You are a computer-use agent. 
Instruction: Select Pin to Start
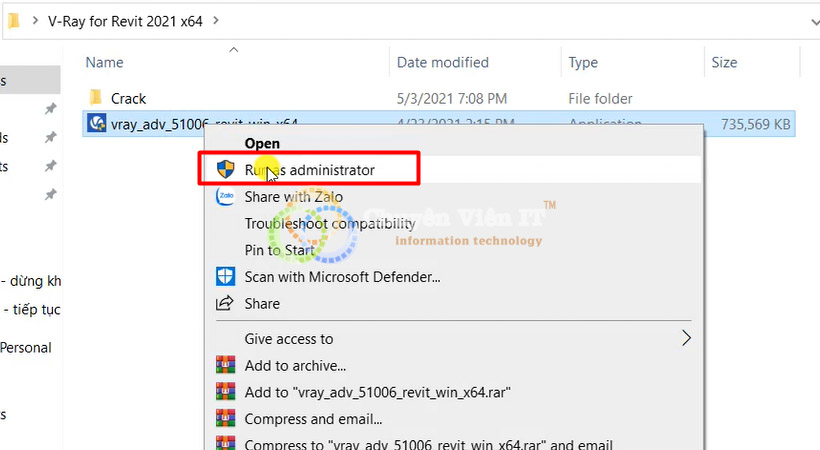coord(279,250)
